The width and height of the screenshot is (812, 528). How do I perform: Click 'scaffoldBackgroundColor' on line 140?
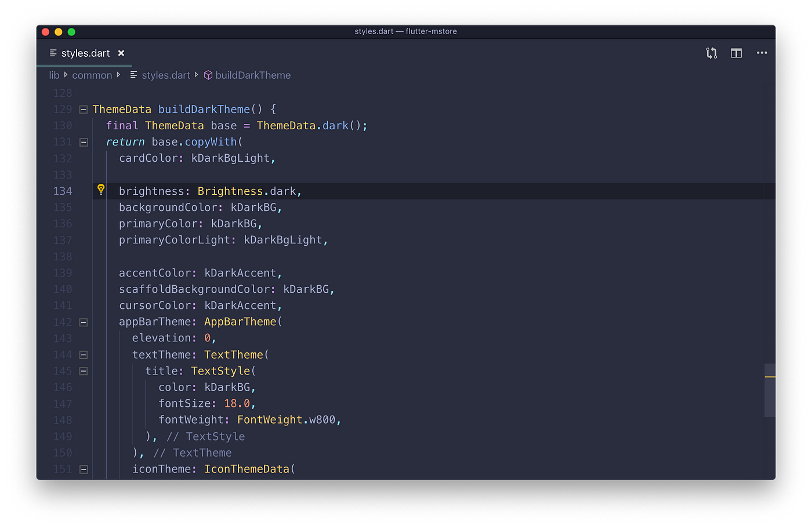click(194, 289)
